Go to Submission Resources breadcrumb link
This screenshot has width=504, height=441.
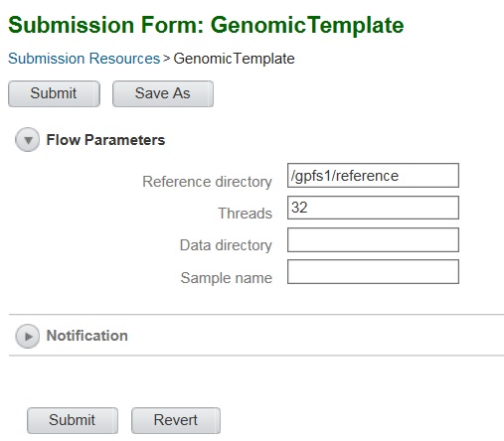[x=84, y=59]
